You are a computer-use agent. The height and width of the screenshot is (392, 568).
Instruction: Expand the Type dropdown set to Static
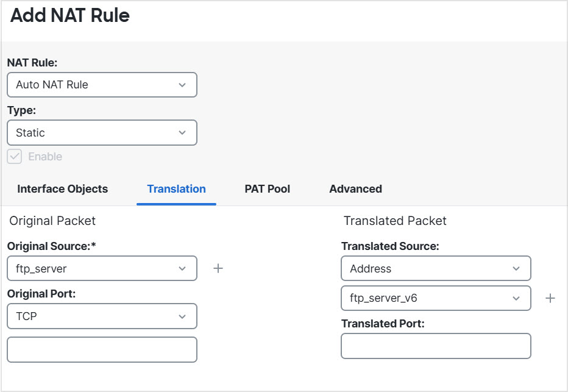click(102, 133)
